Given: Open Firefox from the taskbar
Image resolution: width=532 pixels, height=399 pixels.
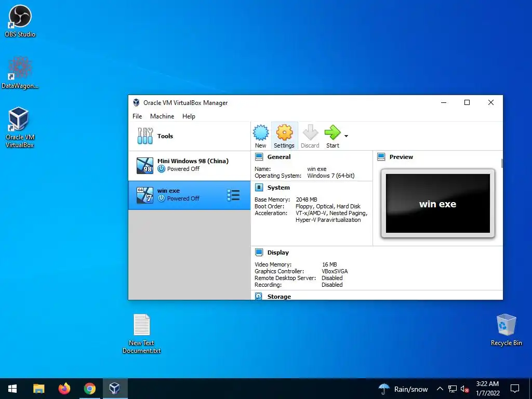Looking at the screenshot, I should coord(64,389).
